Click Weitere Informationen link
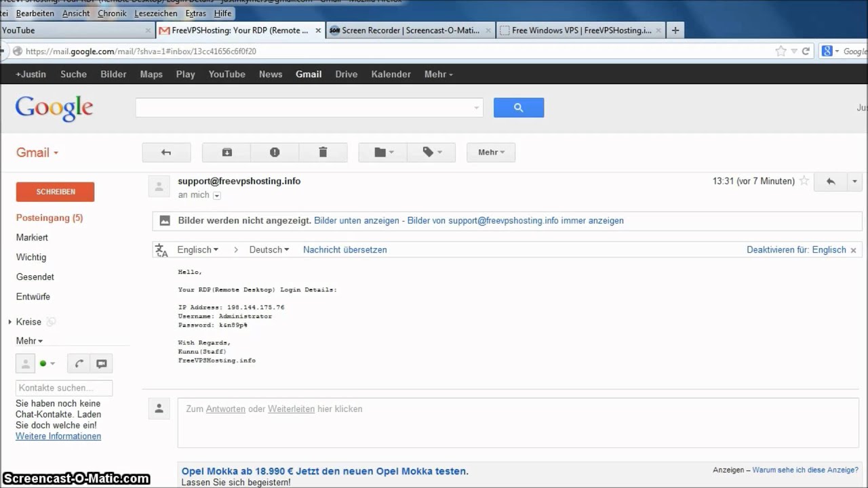This screenshot has width=868, height=488. point(58,436)
